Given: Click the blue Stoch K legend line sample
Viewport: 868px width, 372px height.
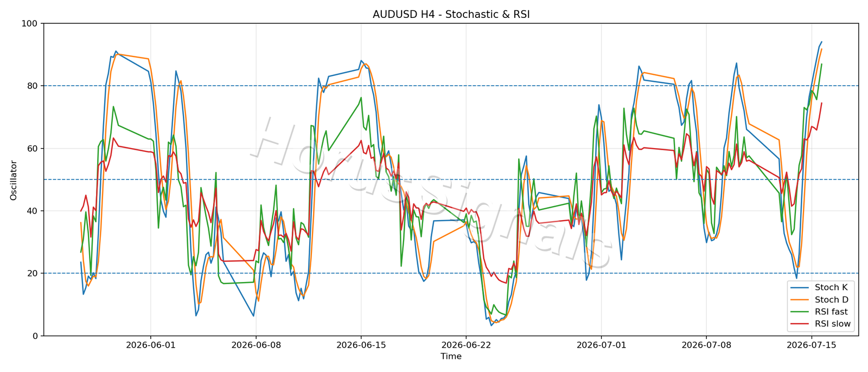Looking at the screenshot, I should tap(800, 287).
